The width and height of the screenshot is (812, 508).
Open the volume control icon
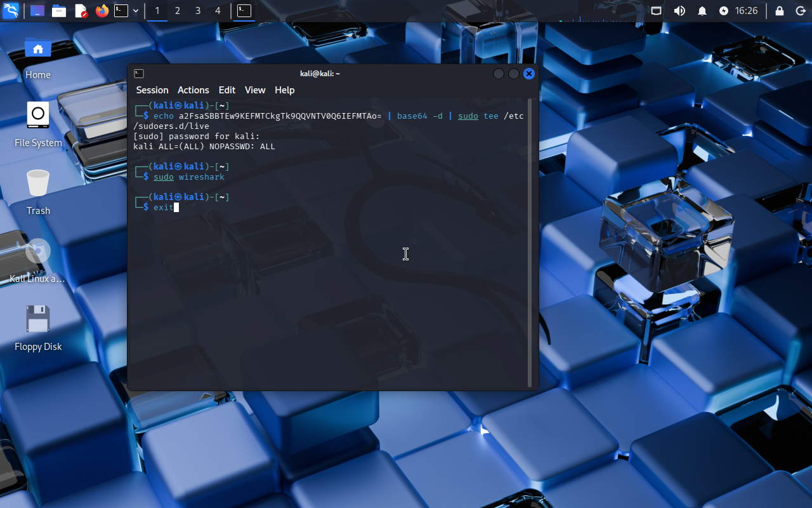pos(679,11)
